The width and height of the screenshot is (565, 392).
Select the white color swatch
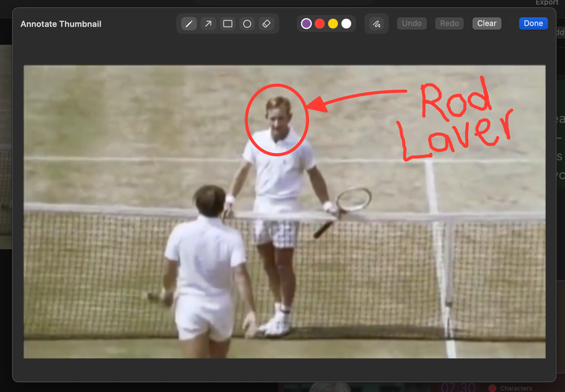click(346, 24)
